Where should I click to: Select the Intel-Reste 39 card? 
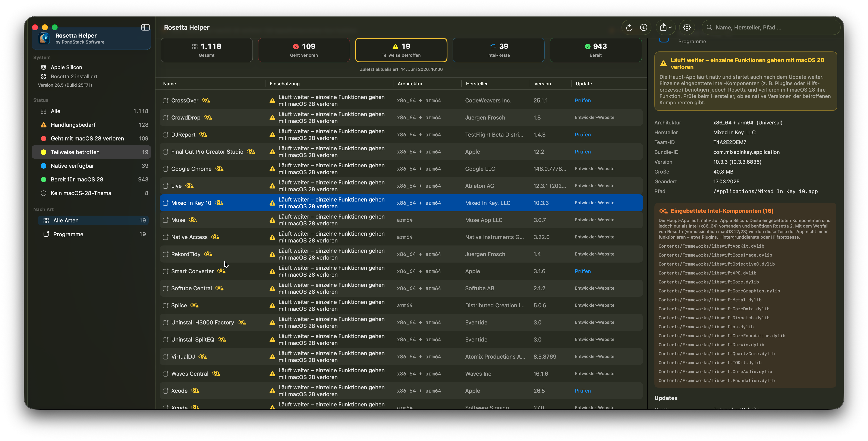click(x=498, y=50)
